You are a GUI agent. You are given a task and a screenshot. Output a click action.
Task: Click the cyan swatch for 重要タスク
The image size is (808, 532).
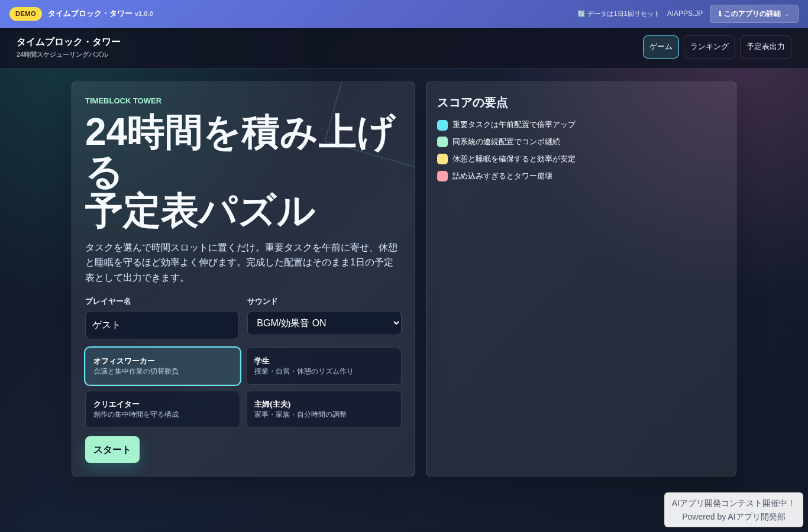(442, 125)
